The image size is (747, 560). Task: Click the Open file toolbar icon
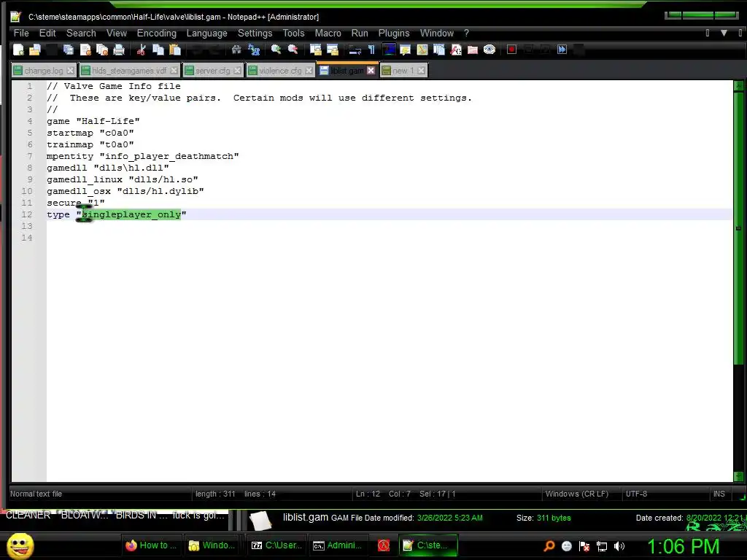(35, 50)
